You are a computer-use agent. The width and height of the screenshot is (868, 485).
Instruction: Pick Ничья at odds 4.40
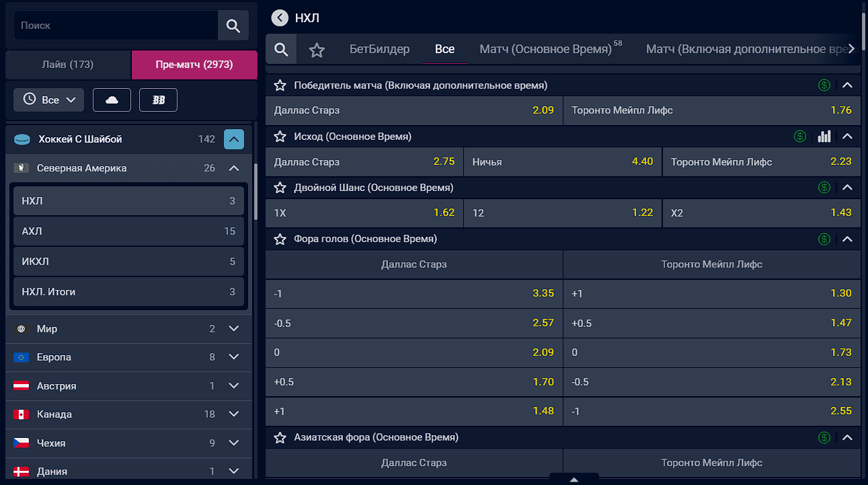(x=563, y=161)
